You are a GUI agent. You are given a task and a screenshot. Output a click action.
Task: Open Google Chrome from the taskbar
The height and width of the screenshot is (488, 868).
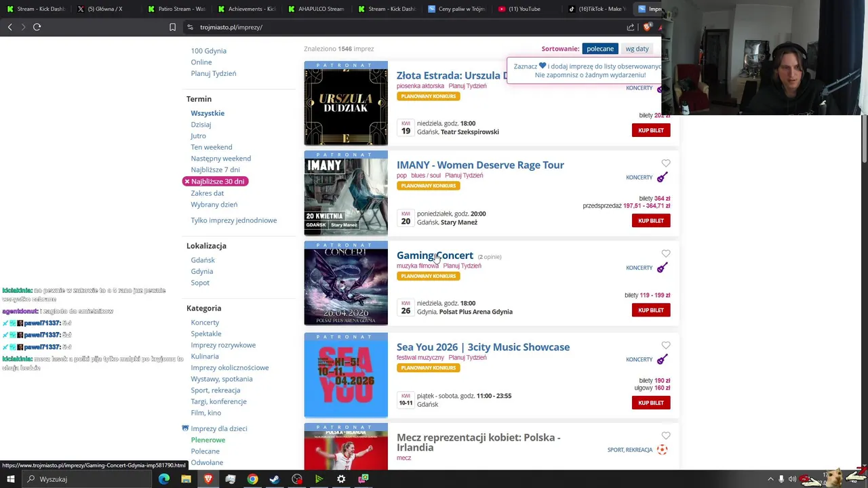tap(252, 479)
